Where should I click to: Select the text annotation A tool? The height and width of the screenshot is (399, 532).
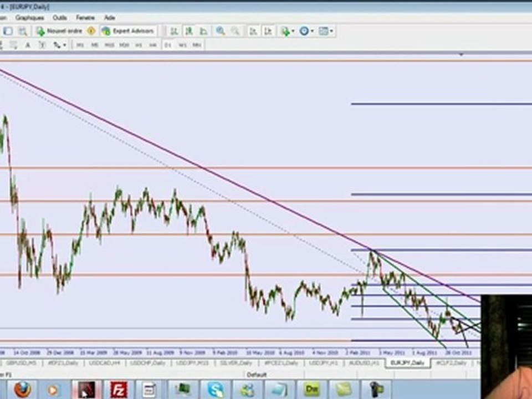[x=28, y=45]
